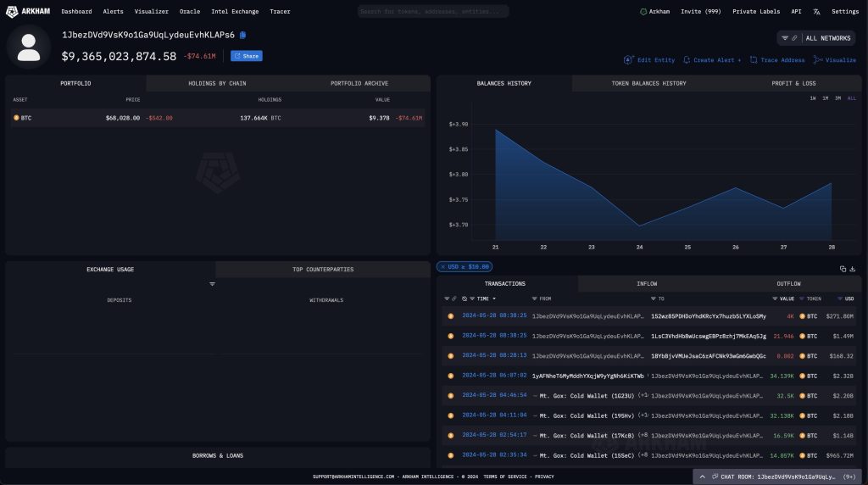Open the Profit & Loss tab
Screen dimensions: 868x485
click(x=793, y=83)
